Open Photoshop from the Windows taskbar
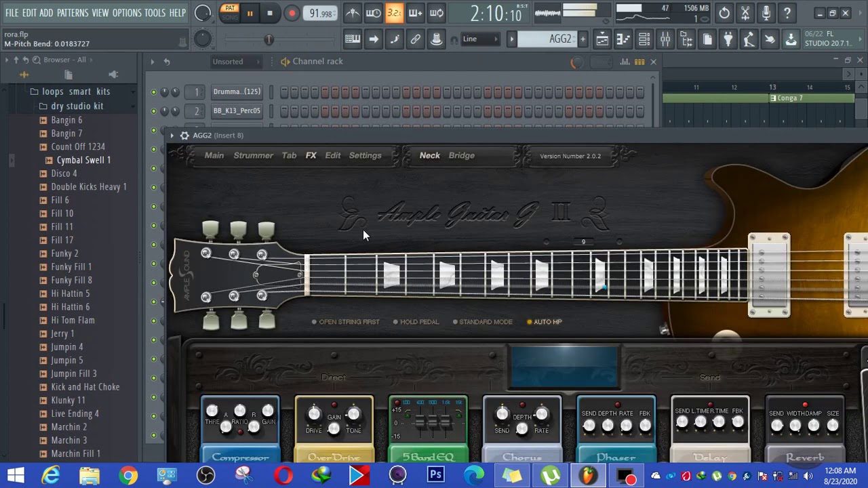The width and height of the screenshot is (868, 488). click(x=435, y=476)
